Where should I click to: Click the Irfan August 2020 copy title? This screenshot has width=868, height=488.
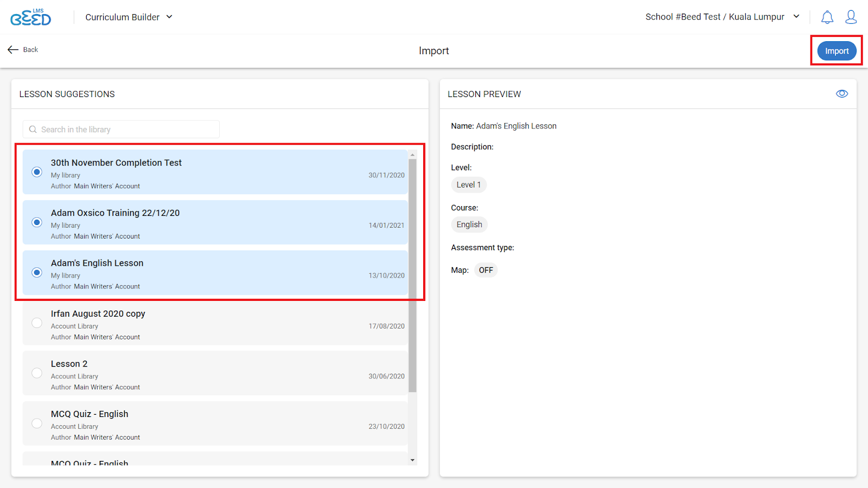pos(98,313)
